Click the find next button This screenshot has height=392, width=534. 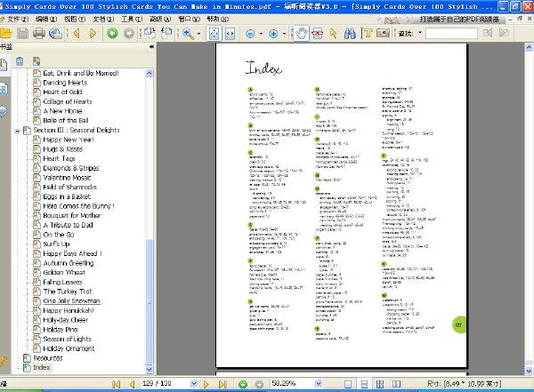coord(504,33)
